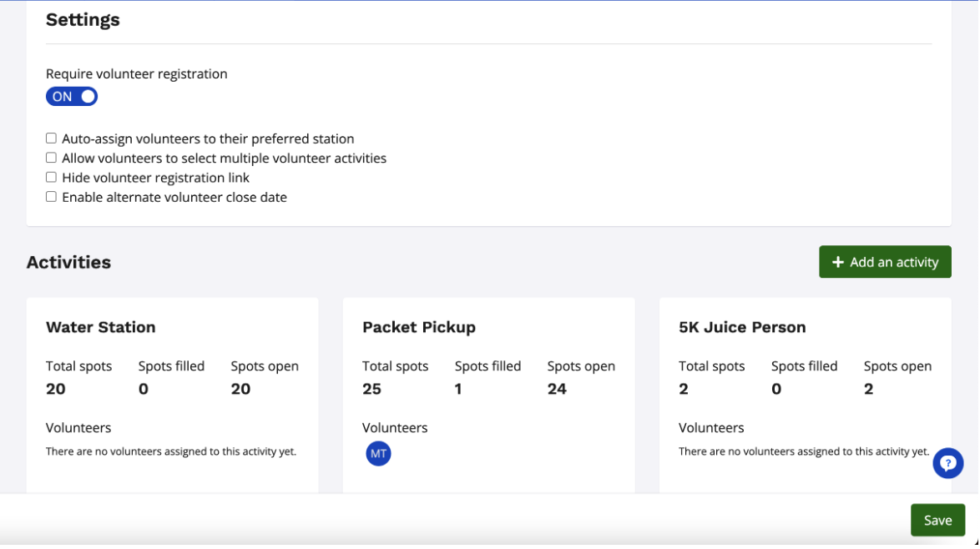Click Packet Pickup spots filled count
980x549 pixels.
tap(458, 389)
